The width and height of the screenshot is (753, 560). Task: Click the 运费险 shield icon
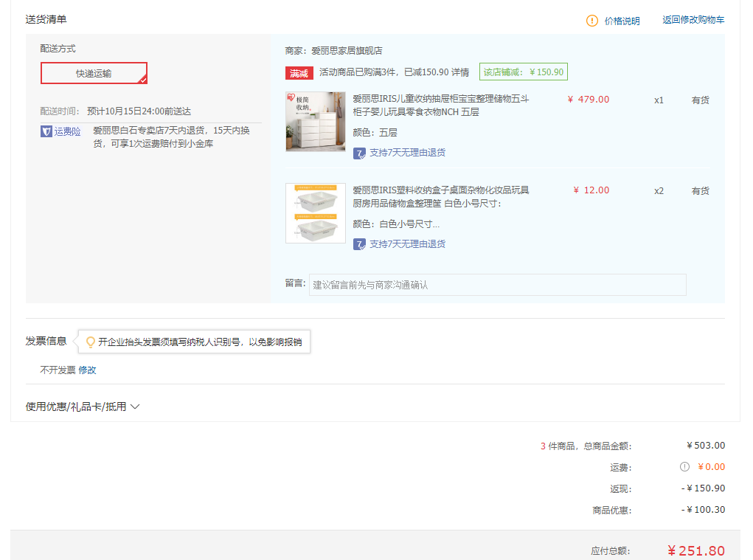(x=46, y=131)
